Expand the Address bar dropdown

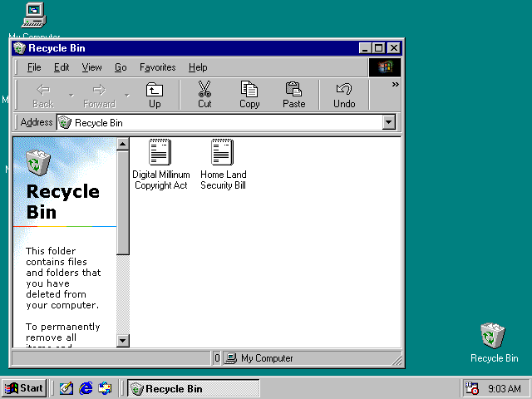point(389,122)
